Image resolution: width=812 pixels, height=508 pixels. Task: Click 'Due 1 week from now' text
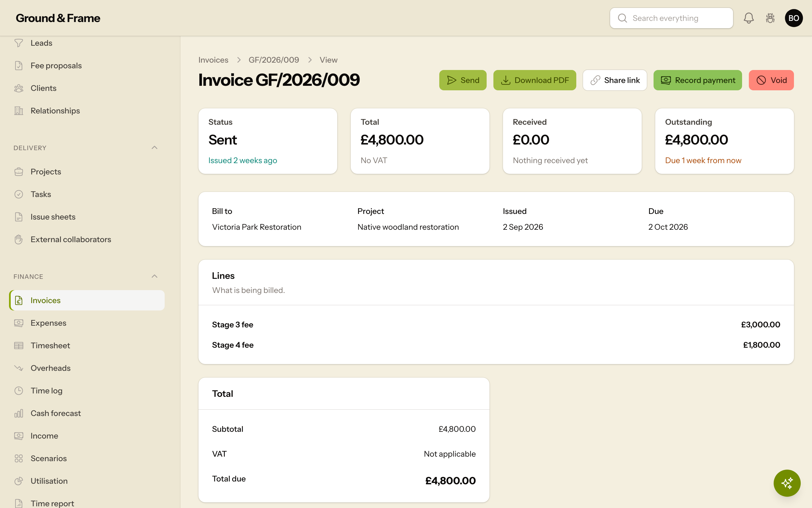pos(703,161)
